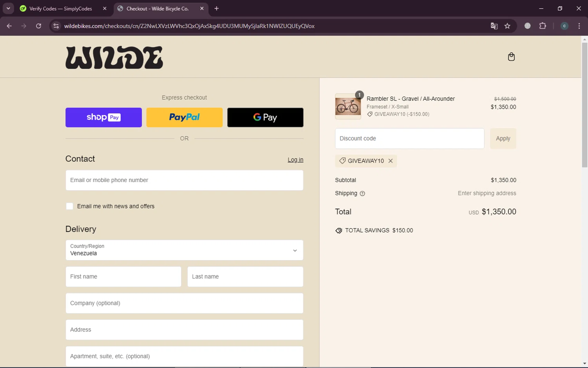The width and height of the screenshot is (588, 368).
Task: Apply the discount code
Action: tap(503, 138)
